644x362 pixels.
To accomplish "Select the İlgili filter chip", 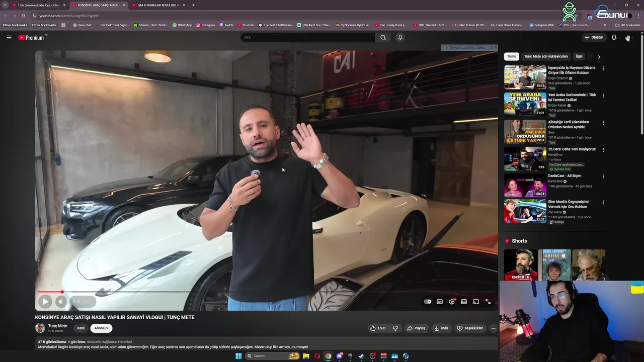I will (x=579, y=56).
